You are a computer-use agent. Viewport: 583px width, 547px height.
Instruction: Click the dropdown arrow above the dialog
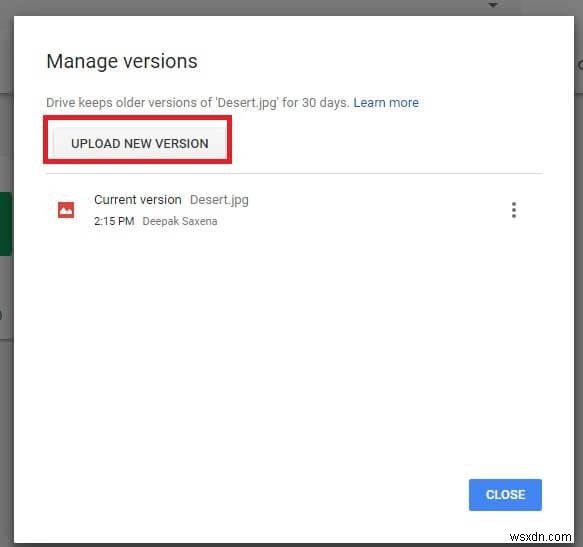[x=493, y=5]
